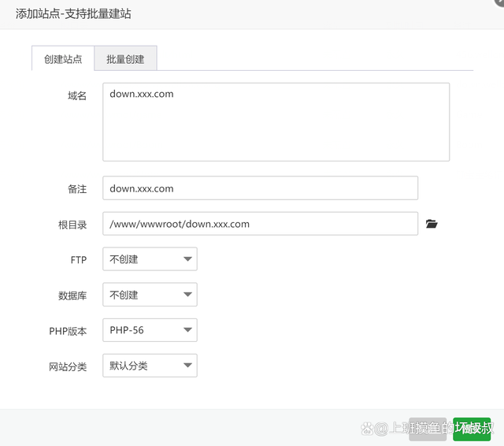Click the FTP label
The height and width of the screenshot is (446, 504).
(79, 260)
